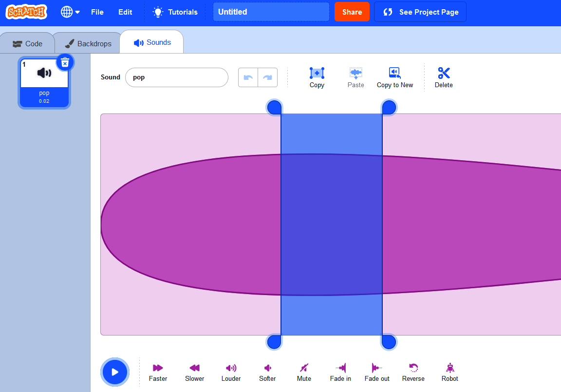Reverse the pop sound
The image size is (561, 392).
(413, 372)
